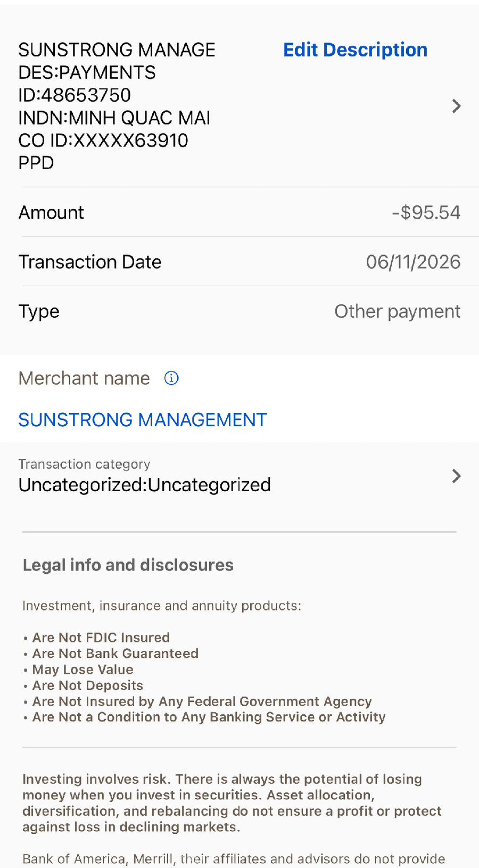Tap the Merchant name info icon

[171, 378]
